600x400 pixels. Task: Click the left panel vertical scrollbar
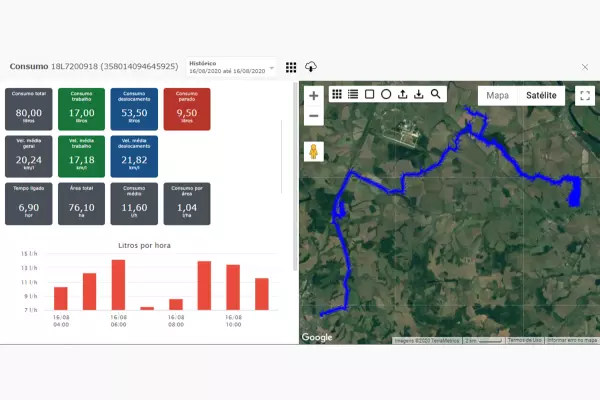(294, 190)
